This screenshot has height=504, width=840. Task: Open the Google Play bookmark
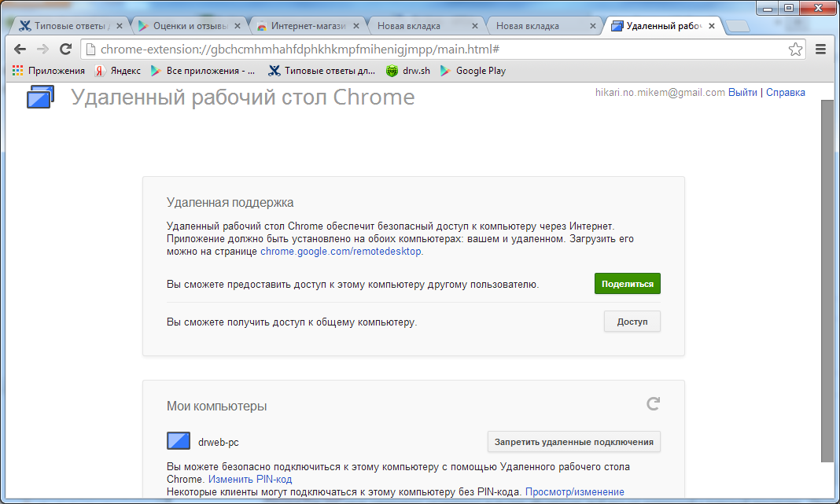coord(473,71)
